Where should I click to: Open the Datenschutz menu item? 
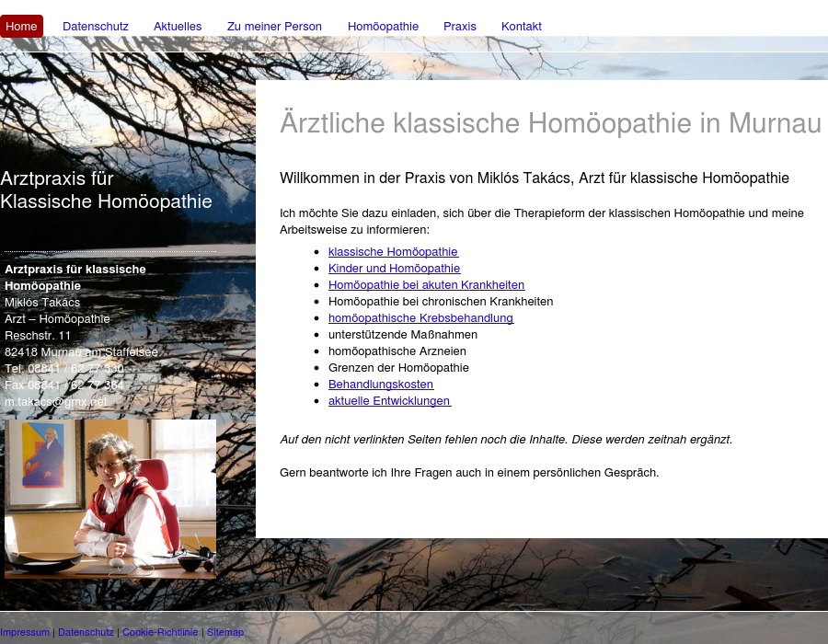[x=96, y=26]
